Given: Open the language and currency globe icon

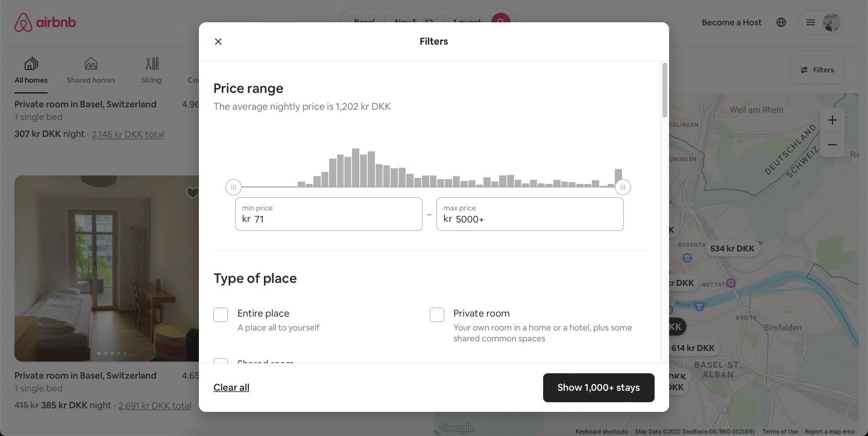Looking at the screenshot, I should [781, 22].
